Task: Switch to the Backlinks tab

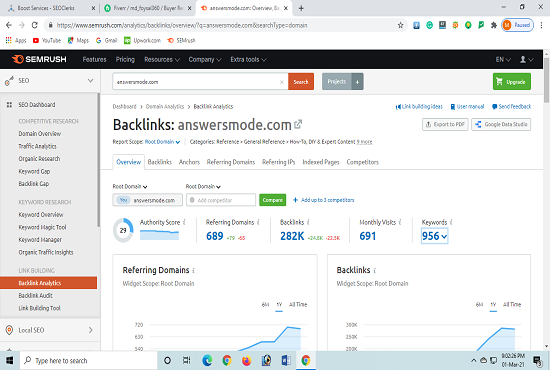Action: 160,162
